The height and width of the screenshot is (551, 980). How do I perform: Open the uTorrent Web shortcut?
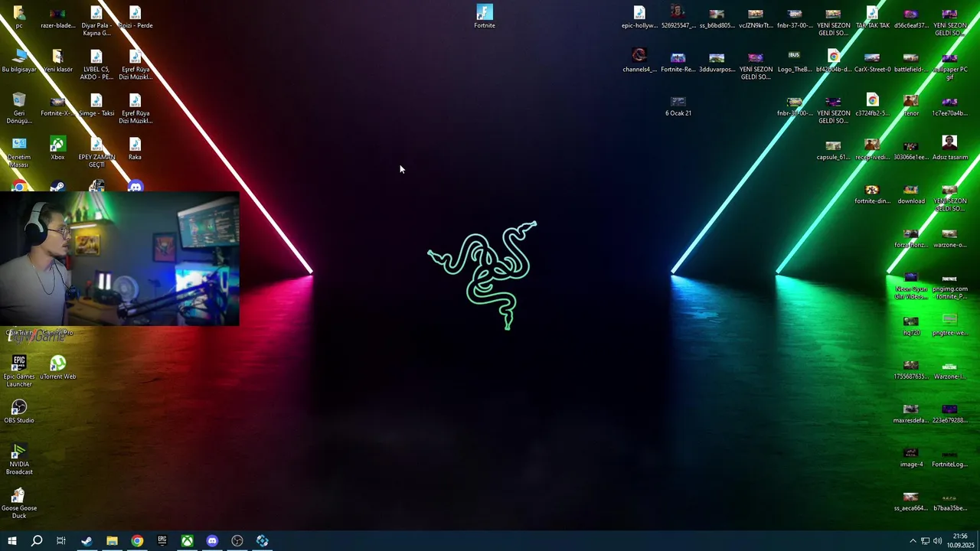[x=57, y=367]
